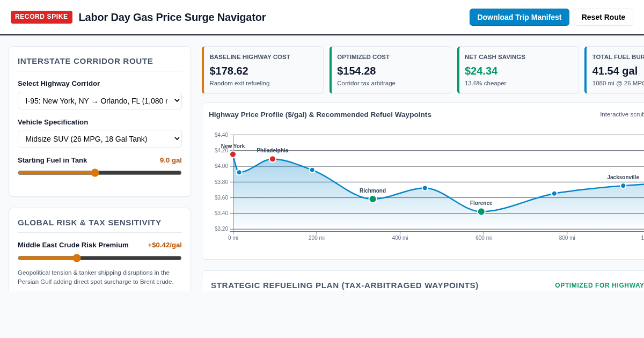
Task: Click the $24.34 savings value
Action: [481, 71]
